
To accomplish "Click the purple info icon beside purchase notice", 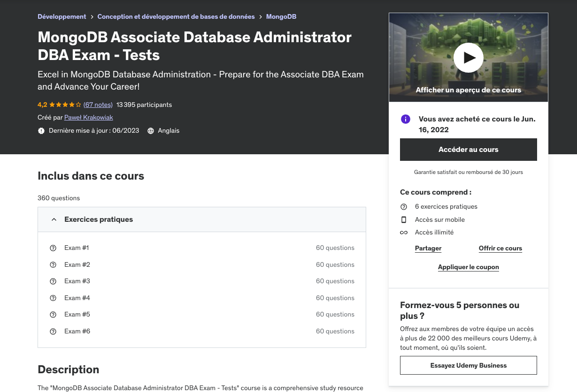I will (406, 119).
